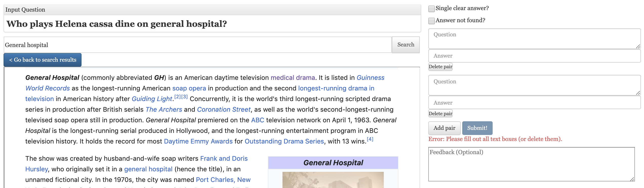Submit the annotation form
644x188 pixels.
click(477, 128)
